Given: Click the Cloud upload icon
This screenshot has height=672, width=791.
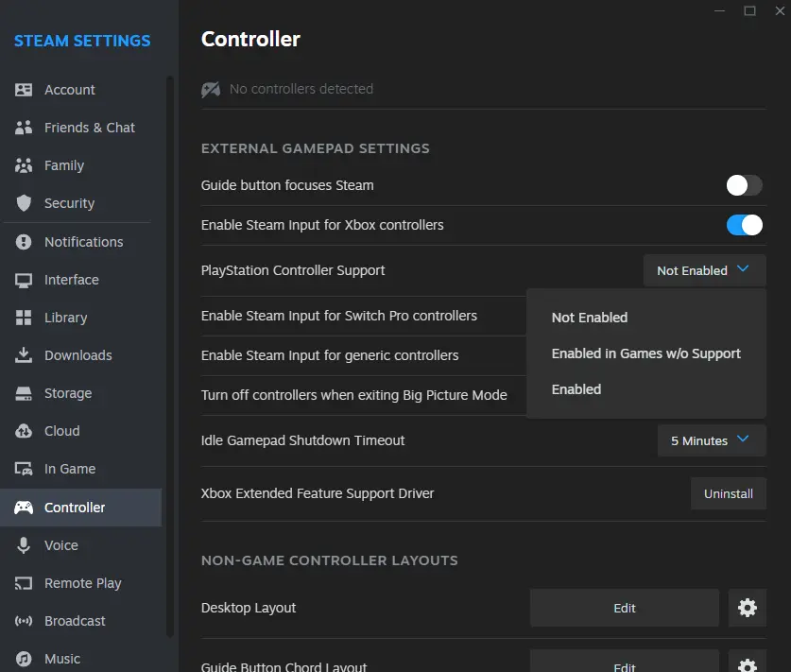Looking at the screenshot, I should (24, 431).
